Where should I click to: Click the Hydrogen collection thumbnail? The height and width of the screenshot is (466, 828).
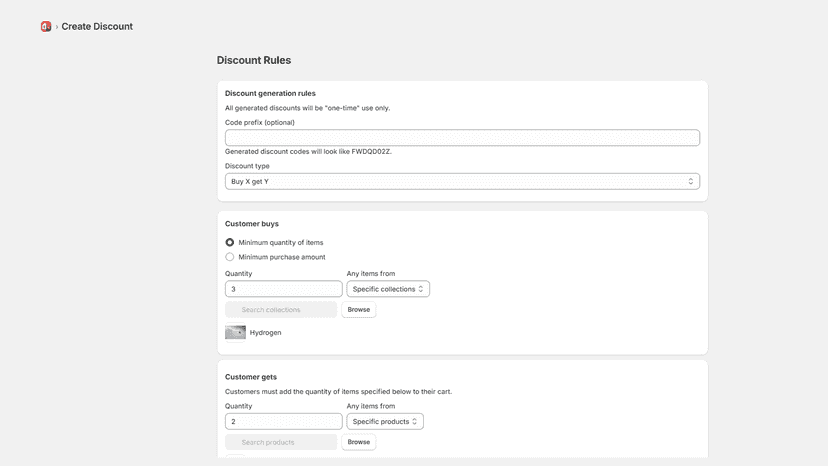(236, 332)
